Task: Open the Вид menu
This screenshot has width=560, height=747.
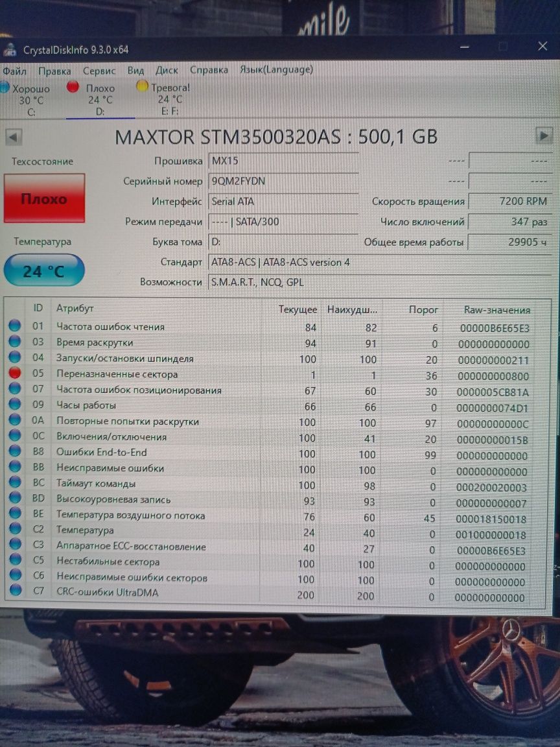Action: [x=135, y=71]
